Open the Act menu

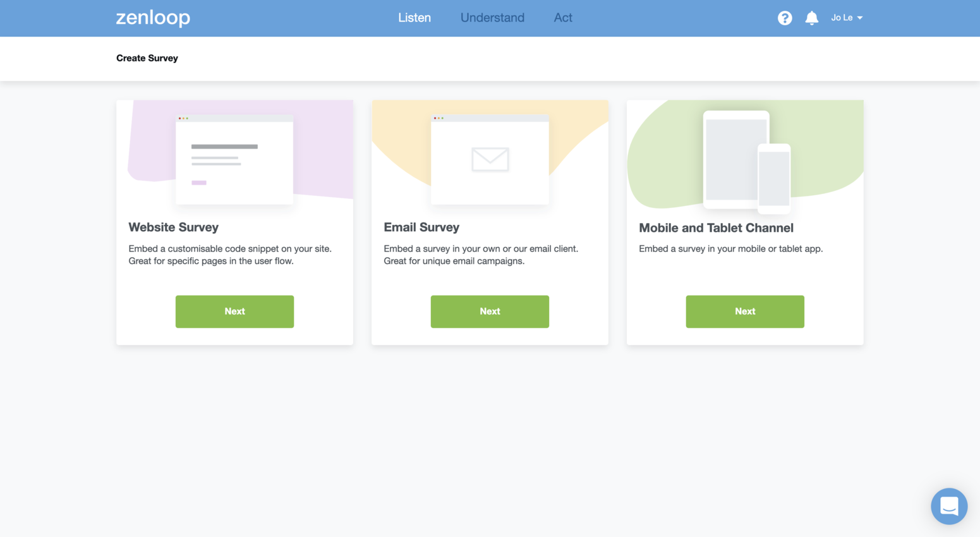point(563,18)
